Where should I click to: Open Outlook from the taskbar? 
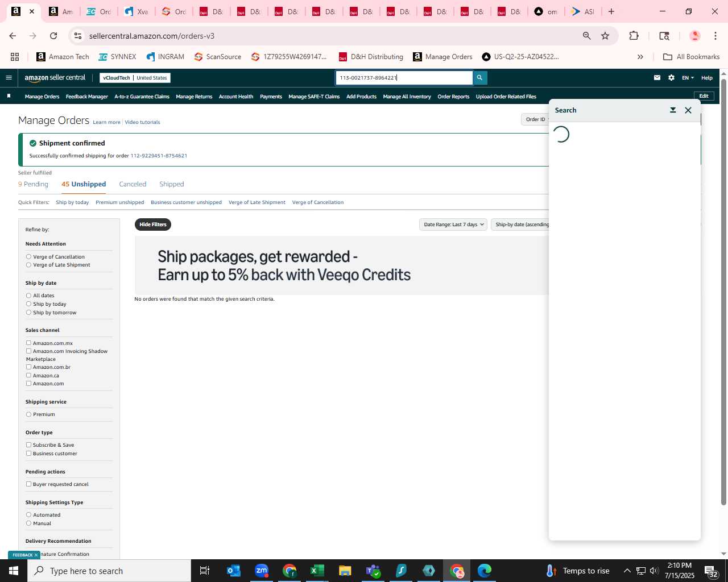[x=234, y=571]
